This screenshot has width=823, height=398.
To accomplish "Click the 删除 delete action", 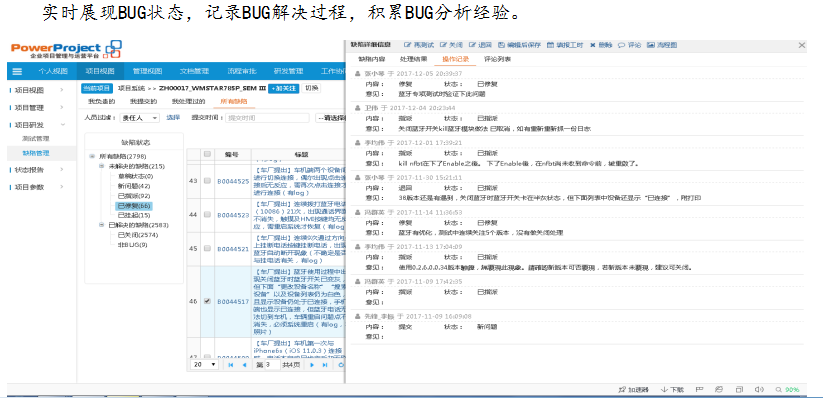I will [601, 46].
